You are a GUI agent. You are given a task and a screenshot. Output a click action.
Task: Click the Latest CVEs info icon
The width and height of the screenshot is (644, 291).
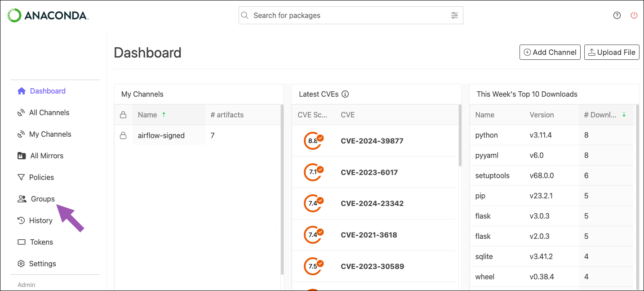(345, 94)
